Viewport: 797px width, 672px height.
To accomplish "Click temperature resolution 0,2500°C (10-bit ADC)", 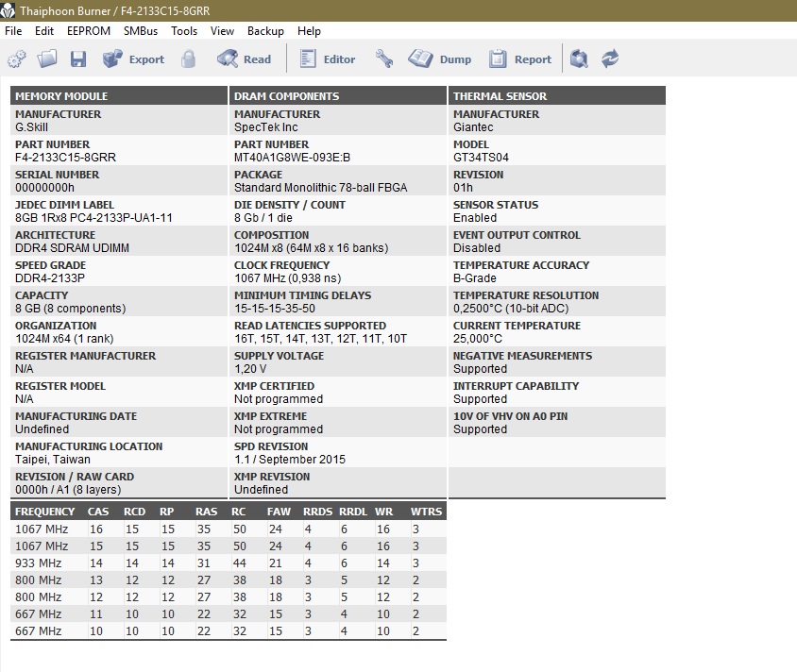I will point(511,309).
